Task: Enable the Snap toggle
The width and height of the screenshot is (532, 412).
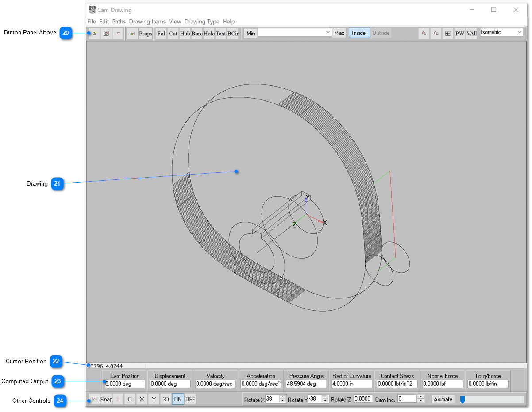Action: pos(106,399)
